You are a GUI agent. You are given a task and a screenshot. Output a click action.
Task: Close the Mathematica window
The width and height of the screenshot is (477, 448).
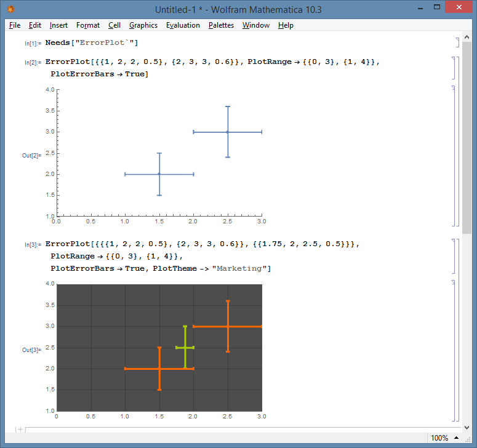click(x=459, y=7)
